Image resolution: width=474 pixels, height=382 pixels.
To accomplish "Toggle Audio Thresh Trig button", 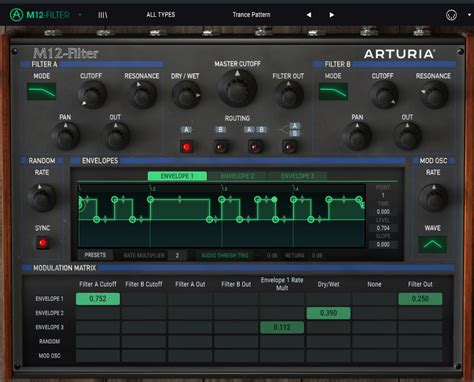I will [x=225, y=255].
